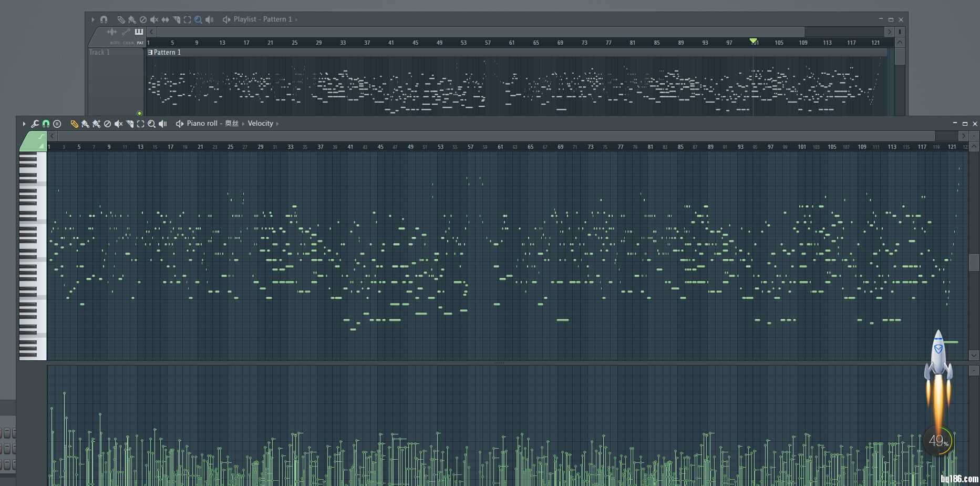Click the piano keyboard keys strip
This screenshot has height=486, width=980.
(x=33, y=256)
